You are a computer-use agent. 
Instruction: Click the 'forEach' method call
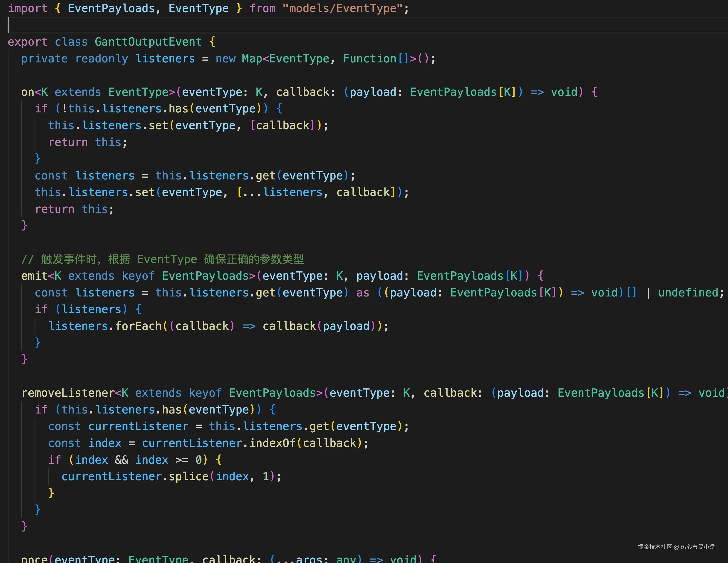[138, 326]
